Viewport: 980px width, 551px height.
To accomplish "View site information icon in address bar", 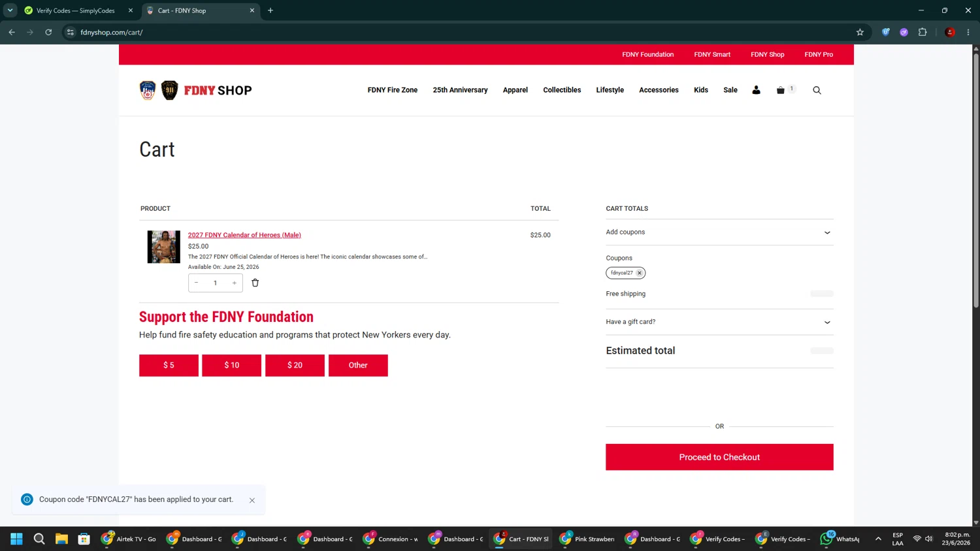I will coord(71,32).
